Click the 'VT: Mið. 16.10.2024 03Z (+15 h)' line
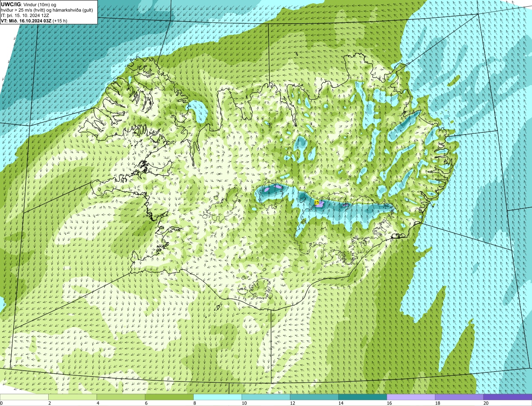532x406 pixels. [x=34, y=21]
